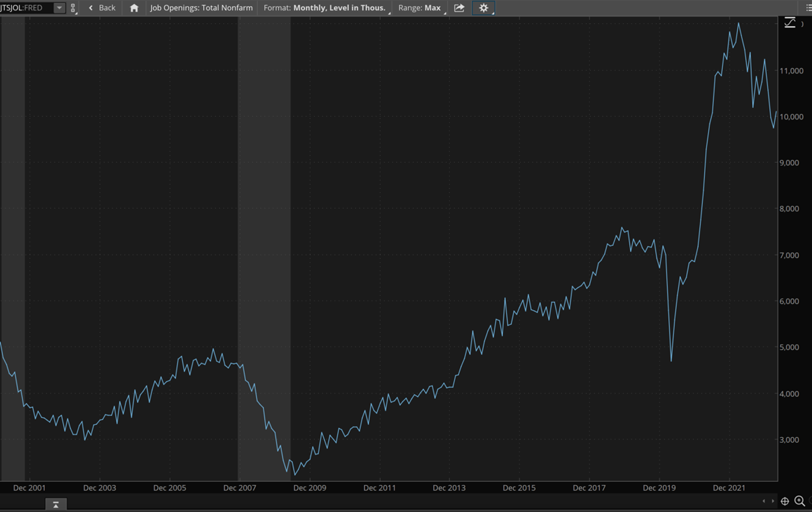Click the crosshair icon at bottom right
Image resolution: width=812 pixels, height=512 pixels.
coord(785,501)
